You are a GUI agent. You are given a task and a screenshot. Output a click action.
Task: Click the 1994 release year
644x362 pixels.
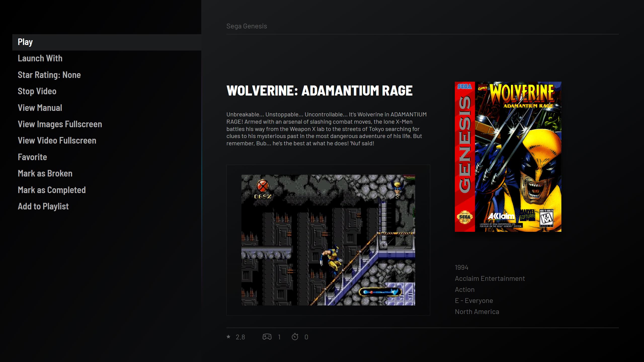click(x=462, y=267)
